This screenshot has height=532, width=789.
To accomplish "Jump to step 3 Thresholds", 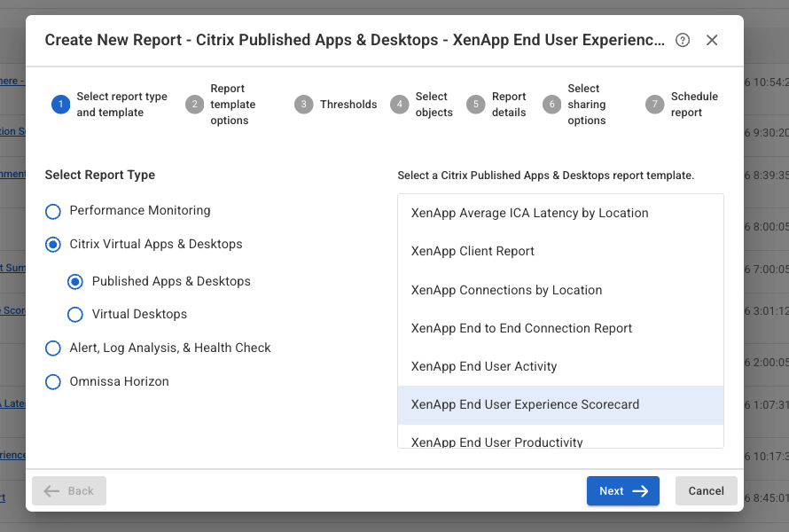I will coord(336,105).
